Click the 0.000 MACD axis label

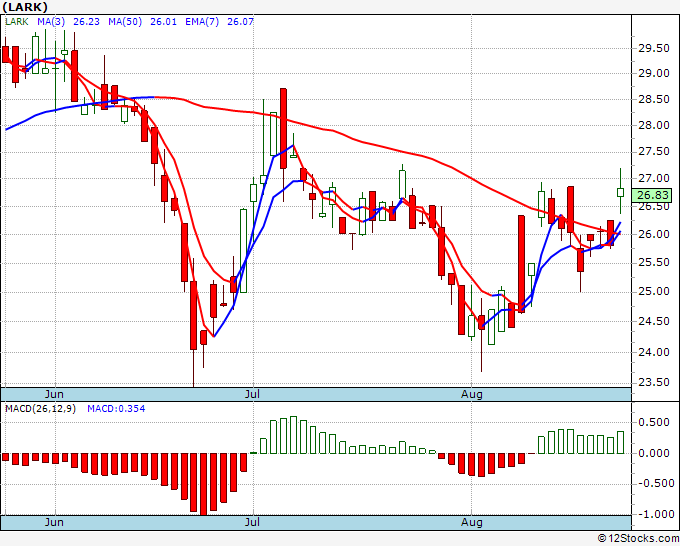(x=654, y=454)
